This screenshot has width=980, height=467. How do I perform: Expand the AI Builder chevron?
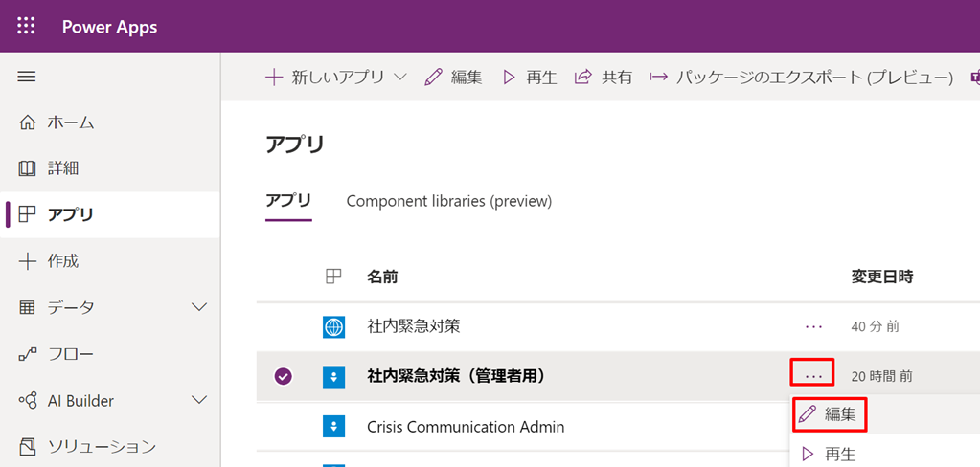coord(199,400)
